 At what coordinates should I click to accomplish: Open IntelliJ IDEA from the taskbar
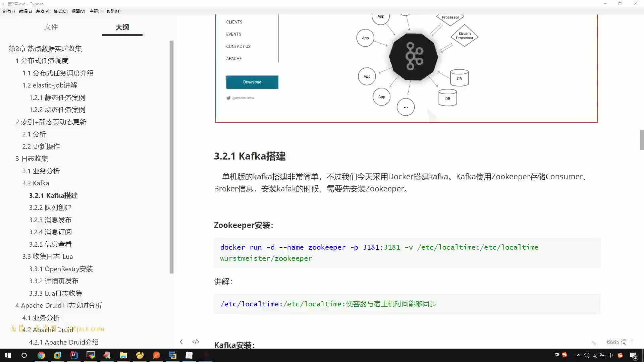tap(74, 355)
